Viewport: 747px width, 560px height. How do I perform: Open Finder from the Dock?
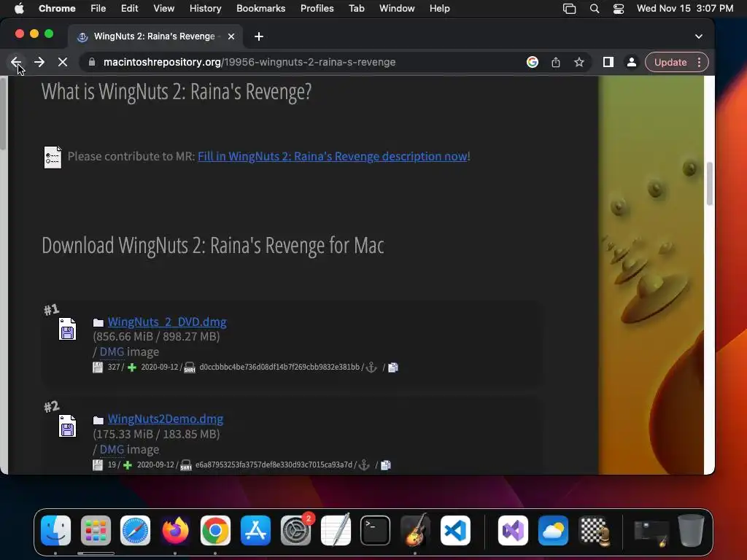pyautogui.click(x=55, y=531)
